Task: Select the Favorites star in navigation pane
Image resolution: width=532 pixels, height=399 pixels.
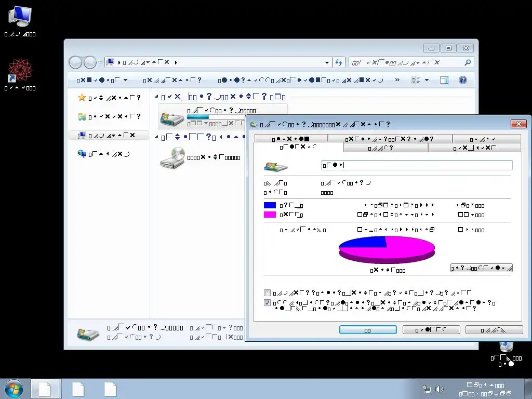Action: [82, 98]
